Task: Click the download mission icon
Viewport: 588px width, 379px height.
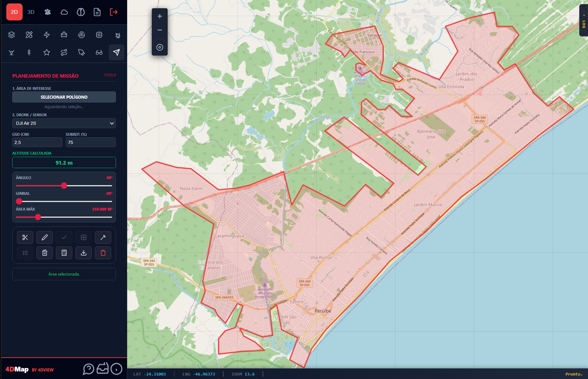Action: (x=84, y=253)
